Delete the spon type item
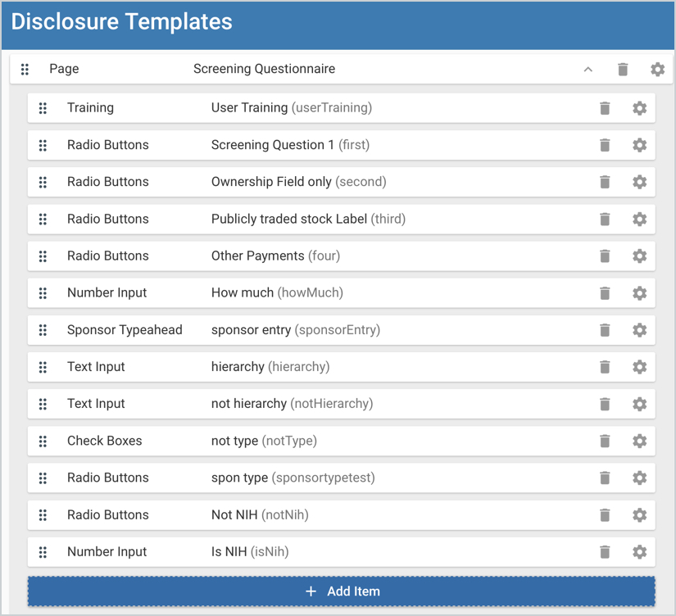Image resolution: width=676 pixels, height=616 pixels. tap(605, 478)
